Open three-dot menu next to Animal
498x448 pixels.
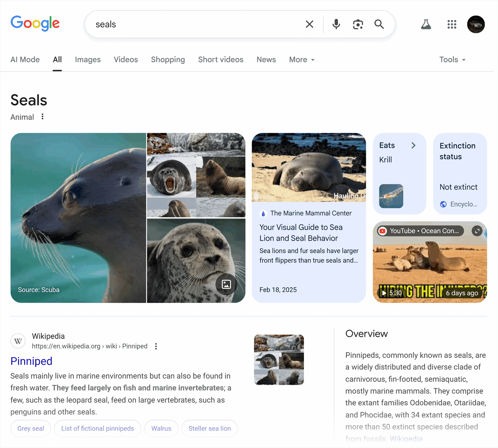(43, 116)
